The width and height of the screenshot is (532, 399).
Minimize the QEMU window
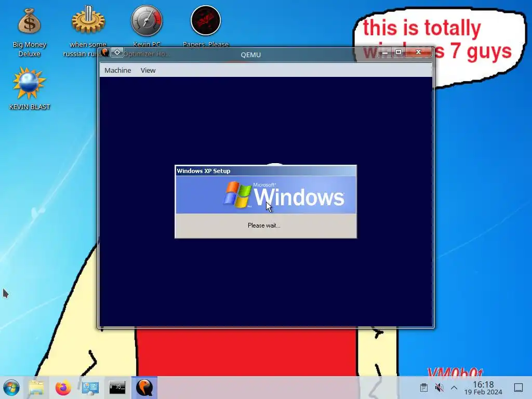click(385, 52)
